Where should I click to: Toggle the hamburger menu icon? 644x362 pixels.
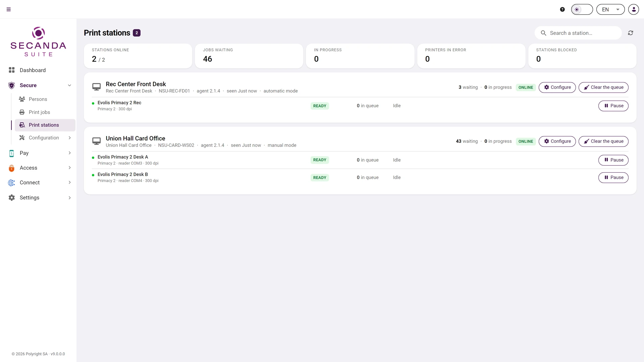[x=9, y=9]
